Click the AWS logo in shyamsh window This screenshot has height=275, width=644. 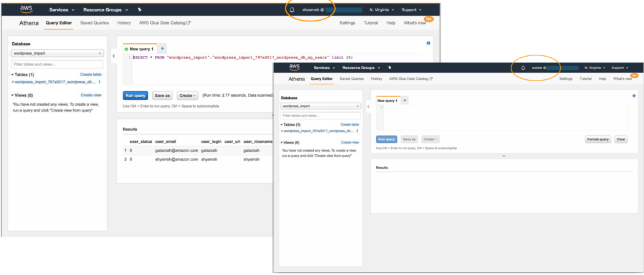26,9
